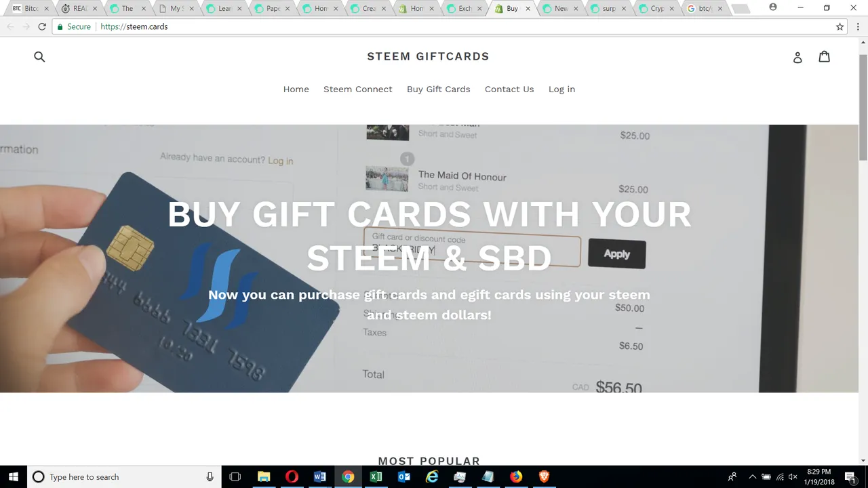Open Excel from the taskbar
This screenshot has height=488, width=868.
(x=376, y=476)
